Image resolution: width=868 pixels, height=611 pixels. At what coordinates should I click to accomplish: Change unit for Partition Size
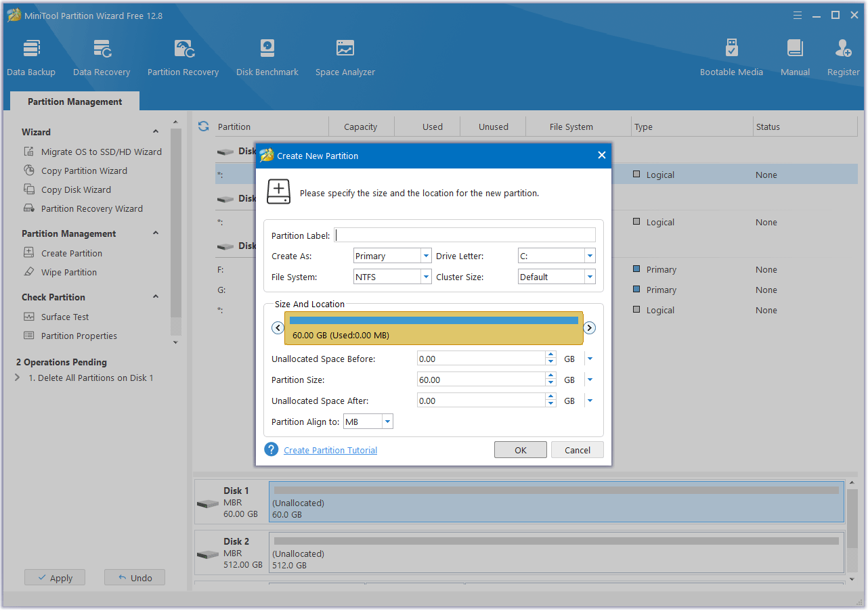point(590,380)
